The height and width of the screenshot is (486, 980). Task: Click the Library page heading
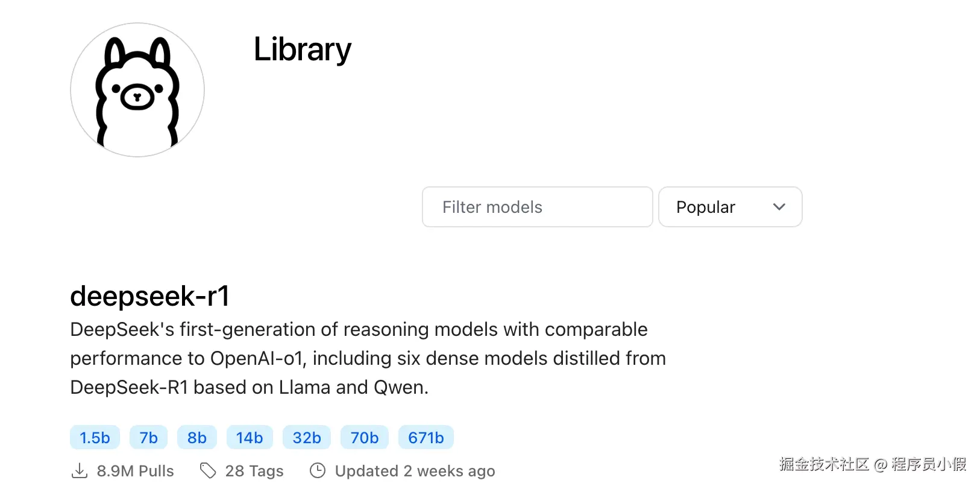302,49
